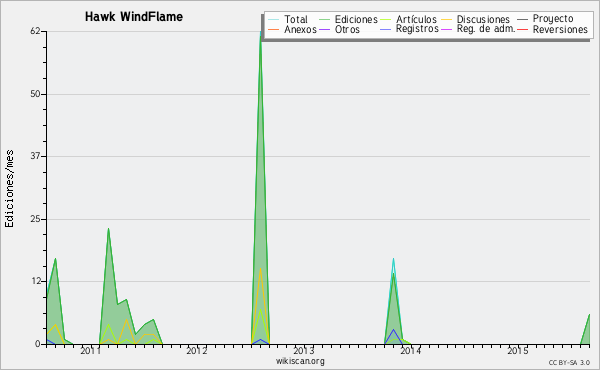Click the y-axis value 37
The width and height of the screenshot is (600, 370).
click(35, 156)
